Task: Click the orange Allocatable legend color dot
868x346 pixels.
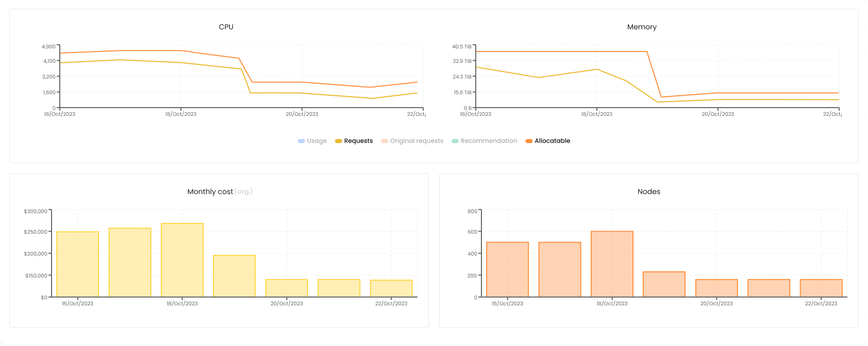Action: click(529, 141)
